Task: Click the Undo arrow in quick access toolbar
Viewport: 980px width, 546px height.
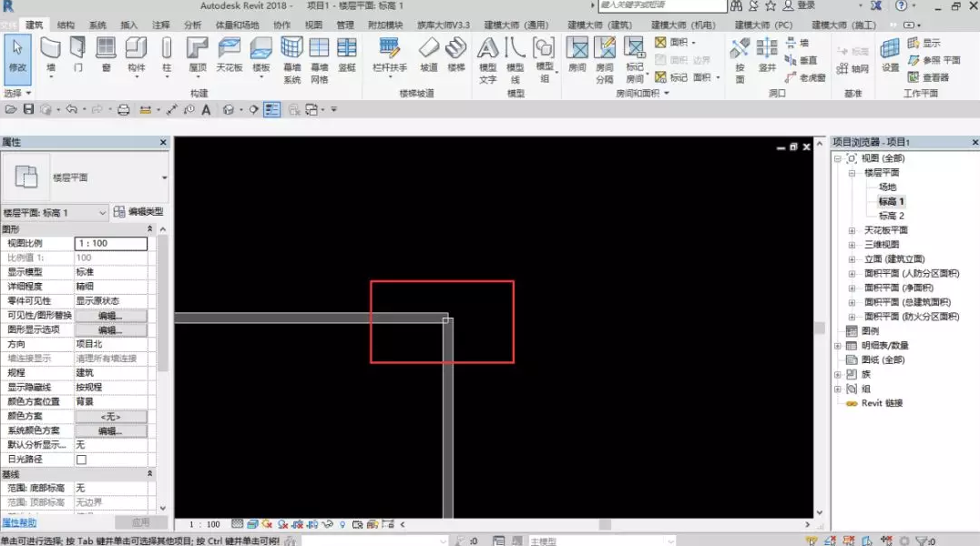Action: (72, 109)
